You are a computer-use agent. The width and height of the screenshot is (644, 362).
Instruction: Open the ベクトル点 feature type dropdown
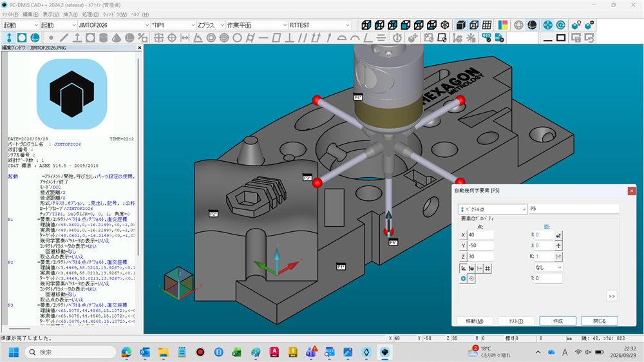coord(493,209)
